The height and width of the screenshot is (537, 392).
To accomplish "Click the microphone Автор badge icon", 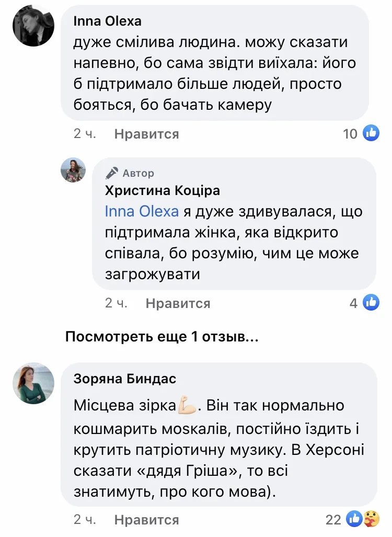I will coord(112,173).
